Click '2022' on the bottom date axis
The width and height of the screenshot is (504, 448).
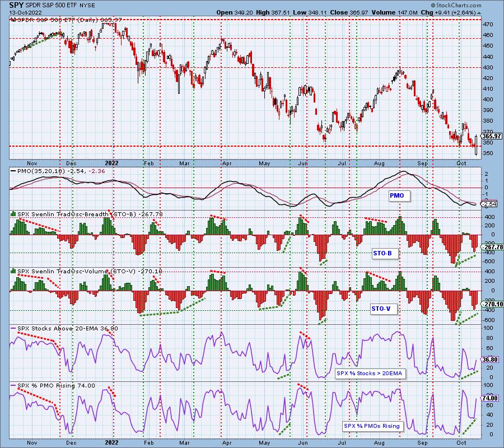[x=112, y=442]
